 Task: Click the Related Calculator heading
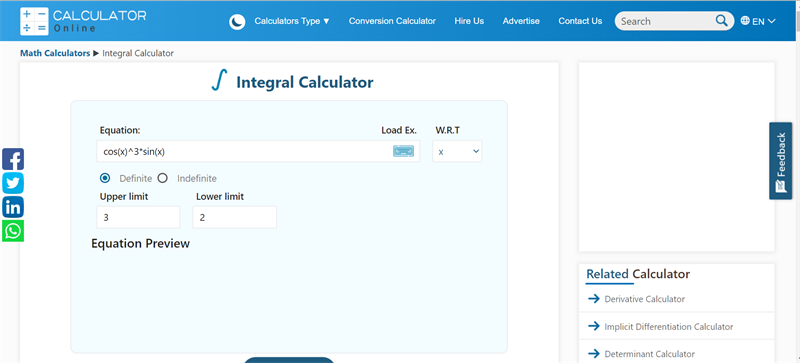tap(638, 274)
